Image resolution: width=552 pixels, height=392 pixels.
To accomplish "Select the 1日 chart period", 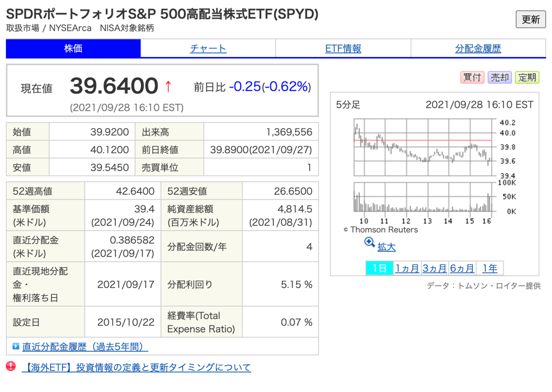I will coord(379,268).
